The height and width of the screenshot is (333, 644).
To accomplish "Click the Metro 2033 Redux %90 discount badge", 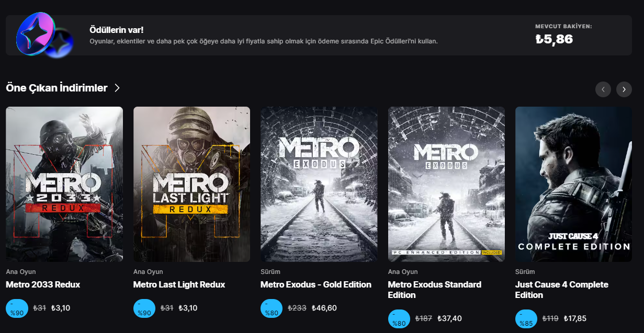I will 17,308.
